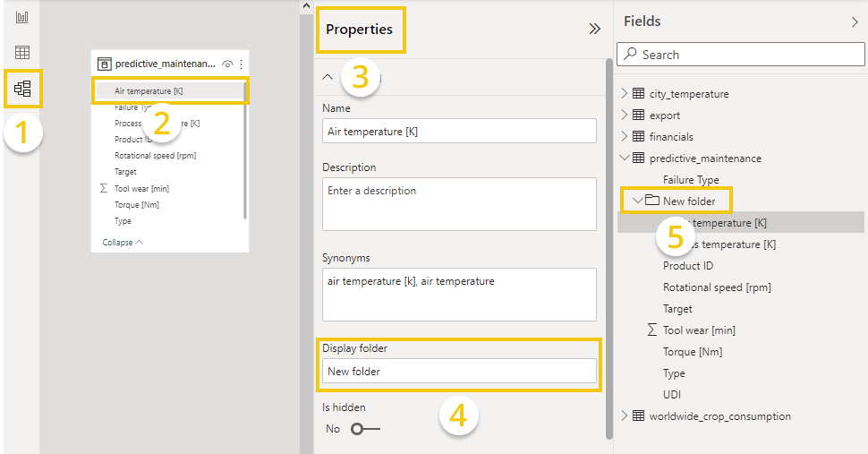Open the Report view icon
The height and width of the screenshot is (454, 868).
[22, 17]
